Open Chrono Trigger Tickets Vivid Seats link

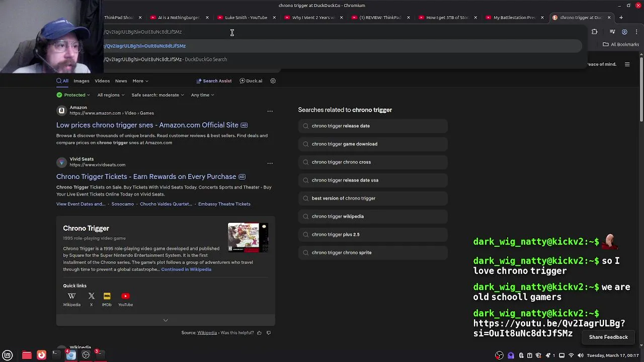click(146, 177)
